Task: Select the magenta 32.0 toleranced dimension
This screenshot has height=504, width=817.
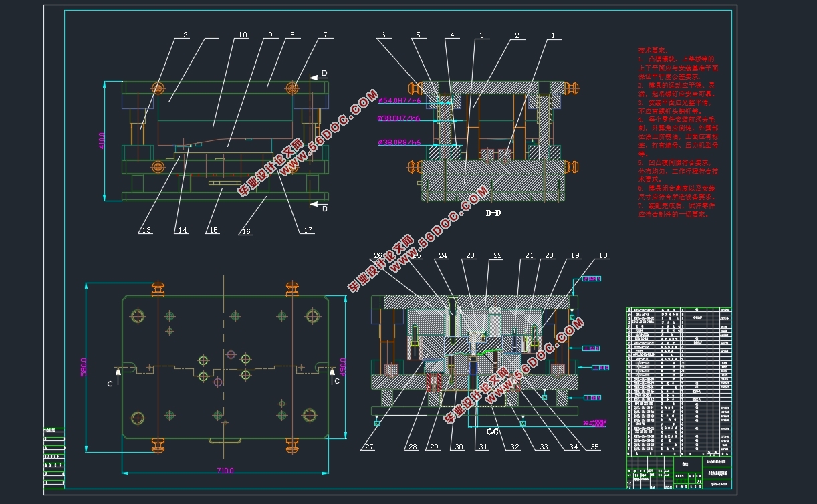Action: [x=595, y=423]
